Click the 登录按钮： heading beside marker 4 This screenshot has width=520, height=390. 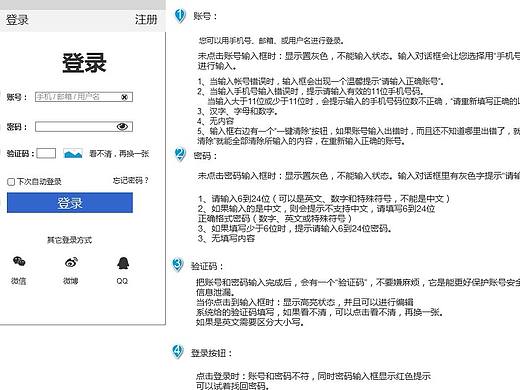click(211, 353)
